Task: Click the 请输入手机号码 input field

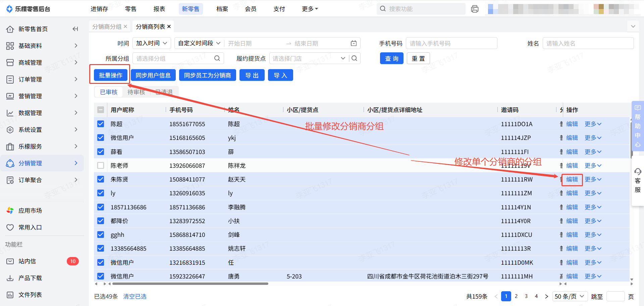Action: coord(451,43)
